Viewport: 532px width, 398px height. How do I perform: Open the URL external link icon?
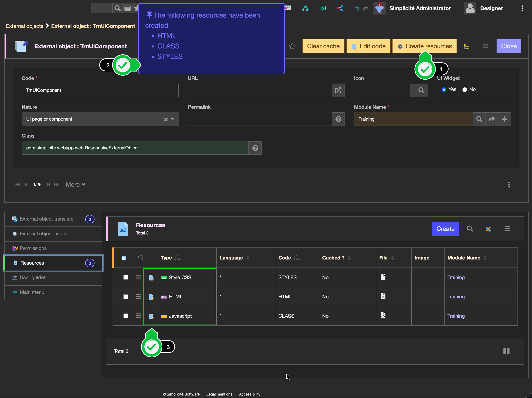pyautogui.click(x=338, y=90)
